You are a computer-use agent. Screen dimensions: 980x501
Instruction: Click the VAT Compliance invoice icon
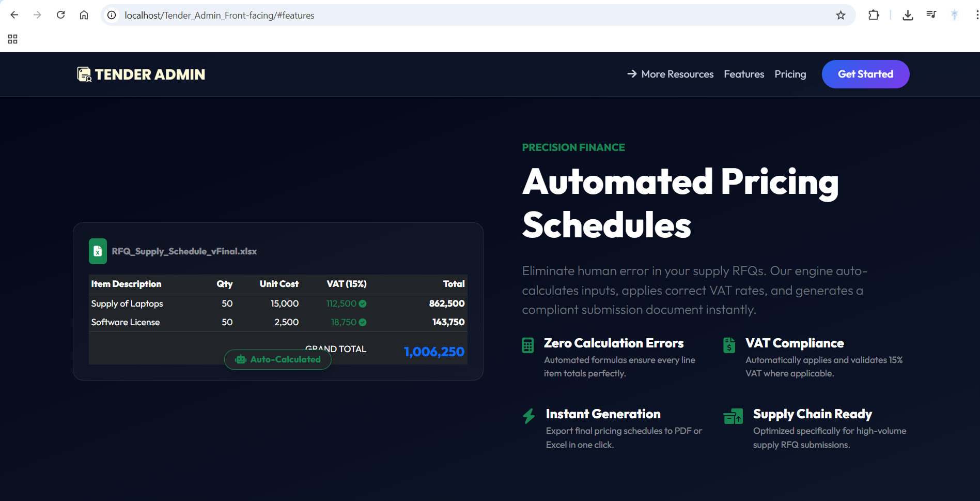tap(729, 345)
